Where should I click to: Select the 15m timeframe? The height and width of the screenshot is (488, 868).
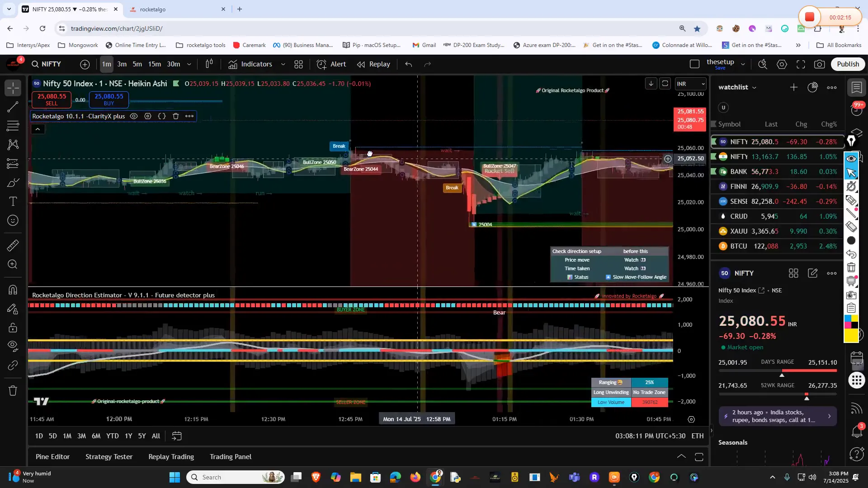click(x=155, y=64)
